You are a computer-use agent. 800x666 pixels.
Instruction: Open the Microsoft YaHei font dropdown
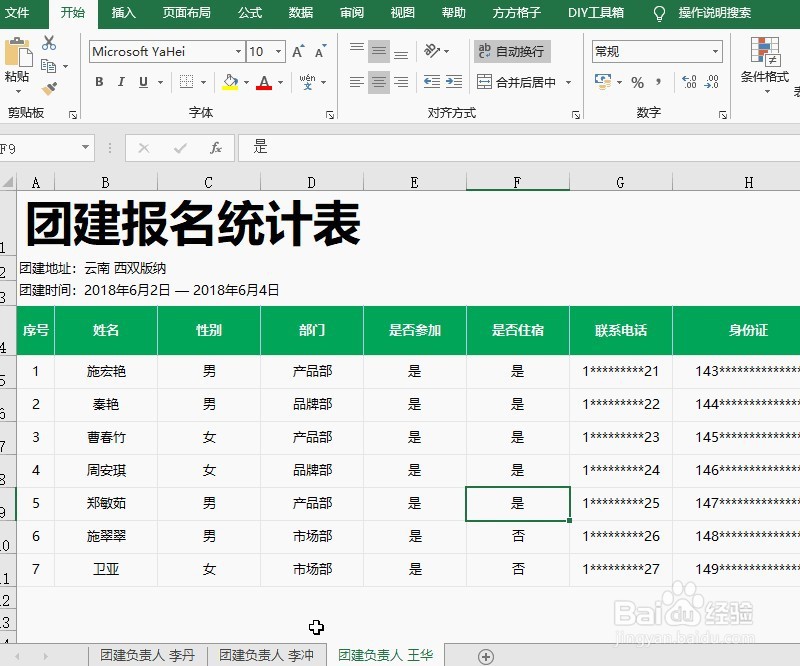coord(238,50)
